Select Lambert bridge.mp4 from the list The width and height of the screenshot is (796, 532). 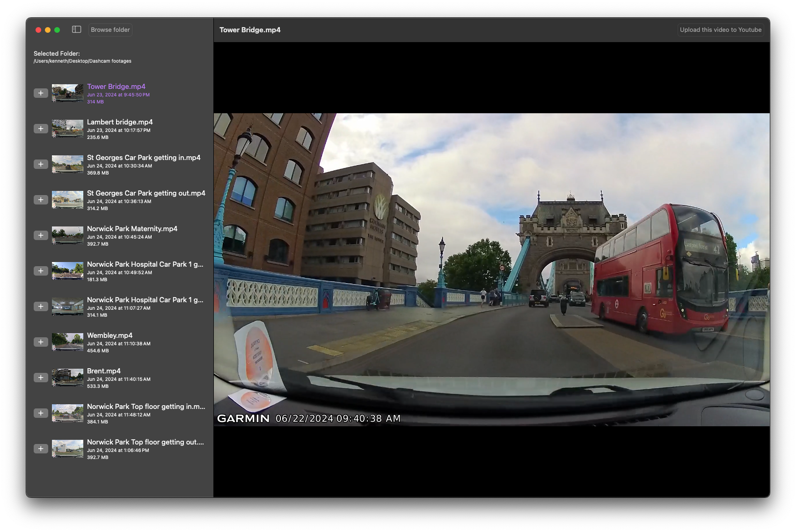(x=120, y=122)
